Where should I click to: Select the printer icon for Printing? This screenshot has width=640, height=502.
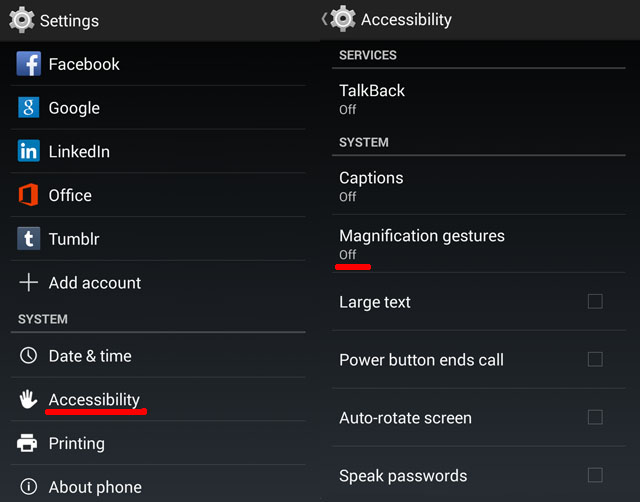27,443
